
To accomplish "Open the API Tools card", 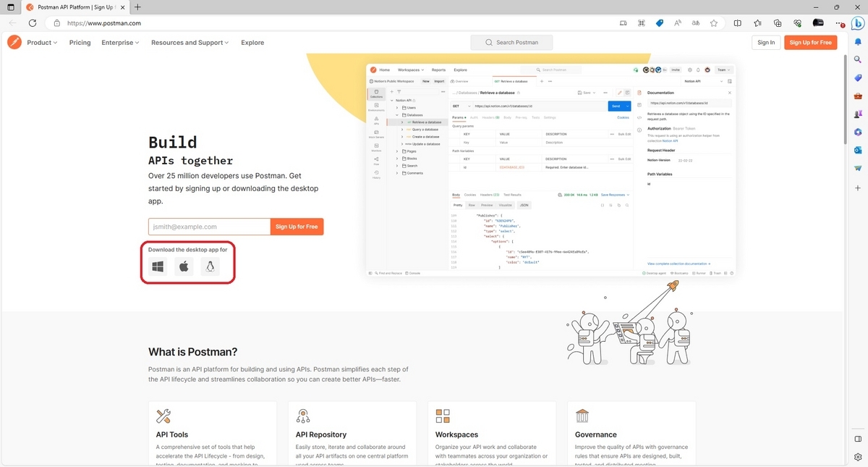I will pyautogui.click(x=213, y=434).
